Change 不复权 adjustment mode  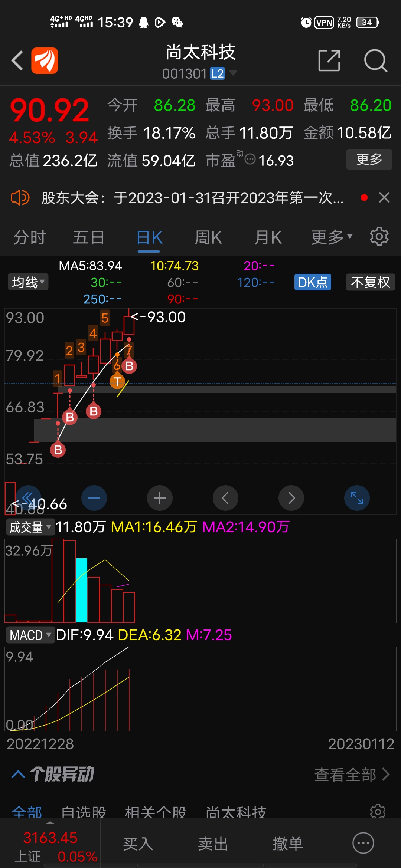point(370,282)
